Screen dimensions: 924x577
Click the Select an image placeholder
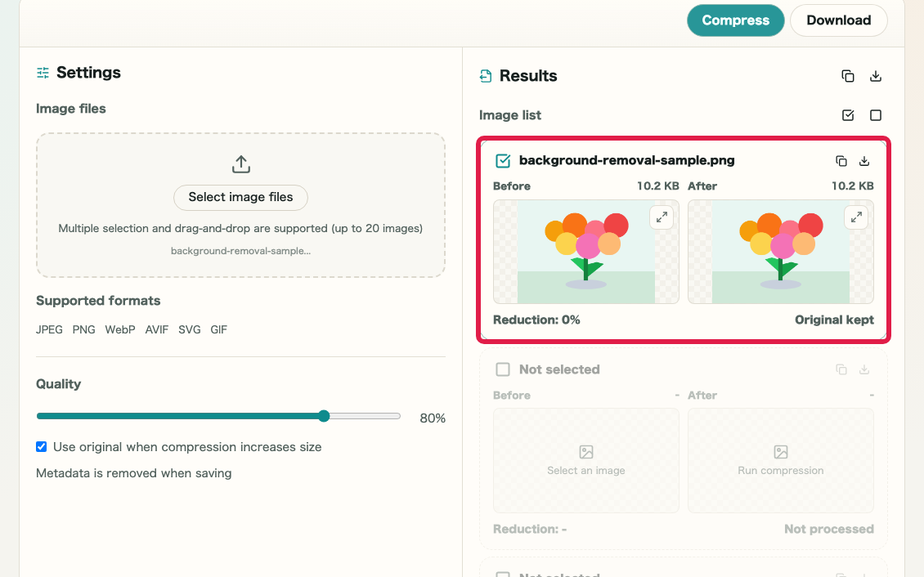[585, 460]
